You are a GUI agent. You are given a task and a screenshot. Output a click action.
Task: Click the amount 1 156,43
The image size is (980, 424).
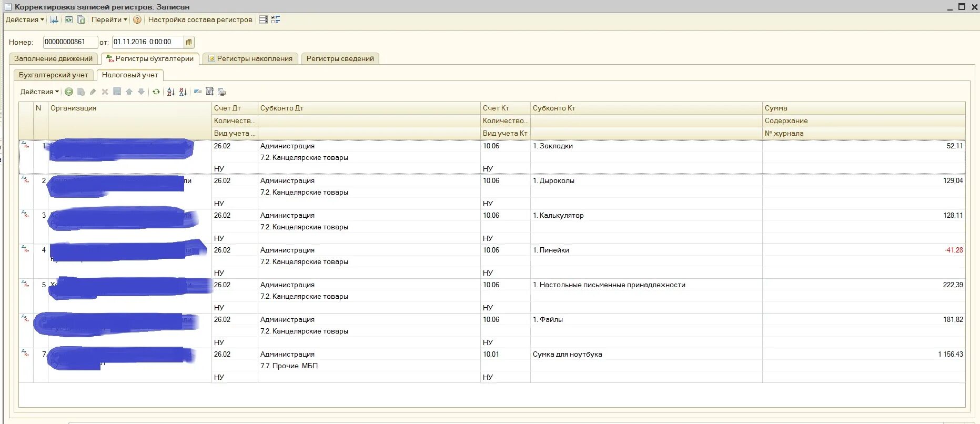click(950, 354)
